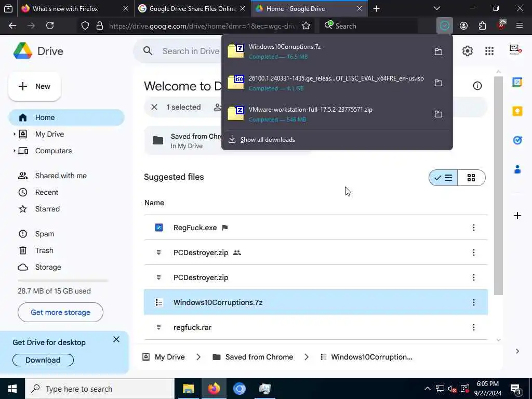Clear the 1 selected selection
The width and height of the screenshot is (532, 399).
(x=154, y=107)
